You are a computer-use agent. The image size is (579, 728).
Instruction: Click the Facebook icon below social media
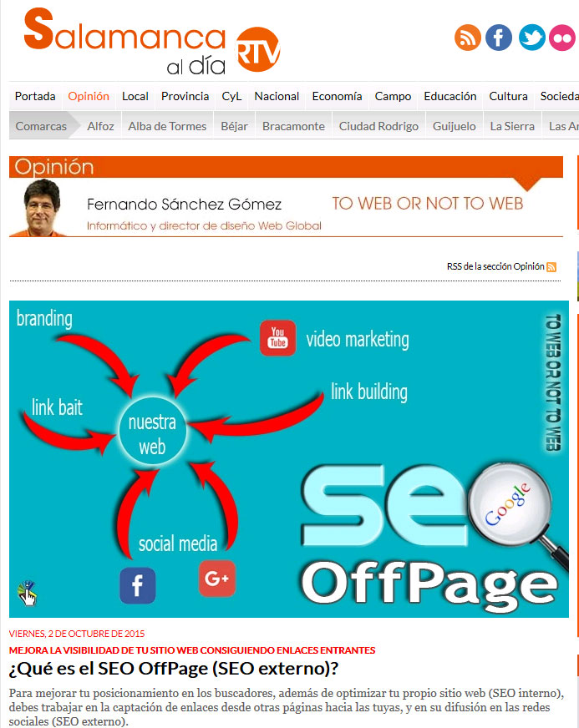click(x=138, y=585)
